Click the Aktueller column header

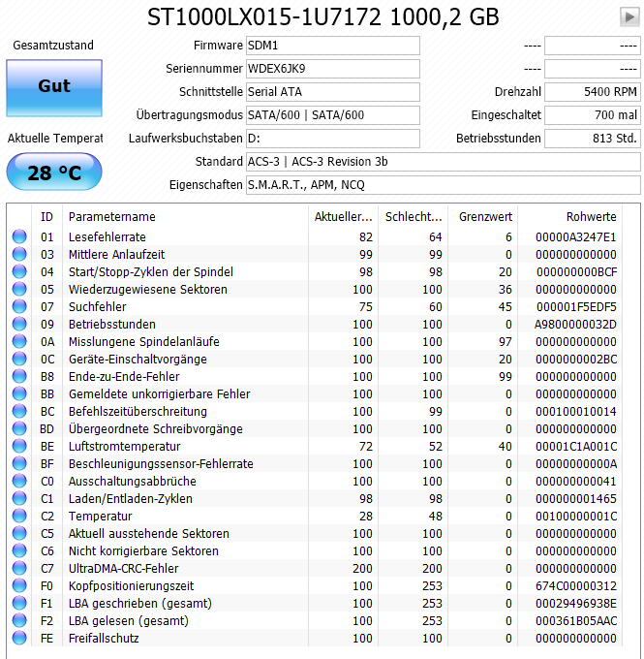tap(343, 217)
